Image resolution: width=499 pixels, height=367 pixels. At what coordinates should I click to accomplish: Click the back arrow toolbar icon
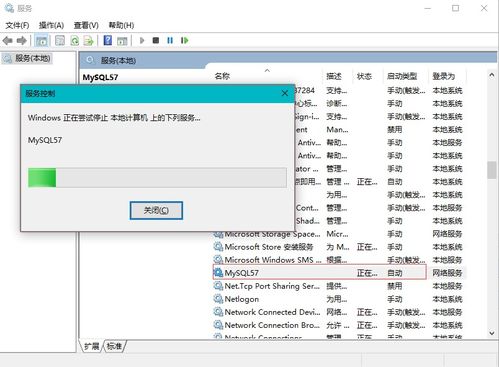7,41
